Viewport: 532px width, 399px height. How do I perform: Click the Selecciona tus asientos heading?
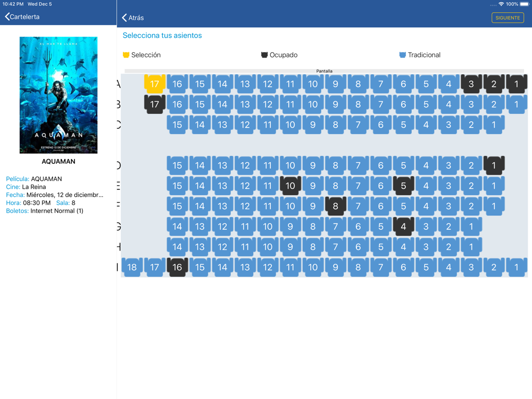pyautogui.click(x=162, y=35)
